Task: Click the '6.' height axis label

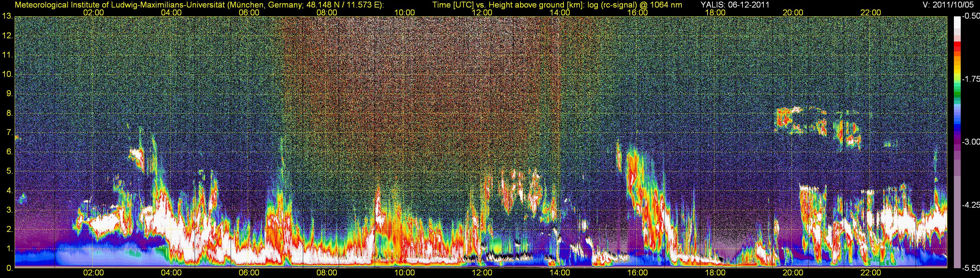Action: pyautogui.click(x=9, y=152)
